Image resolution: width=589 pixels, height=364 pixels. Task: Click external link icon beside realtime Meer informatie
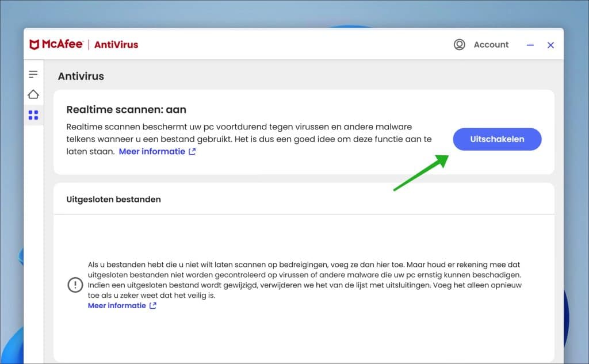pyautogui.click(x=192, y=151)
